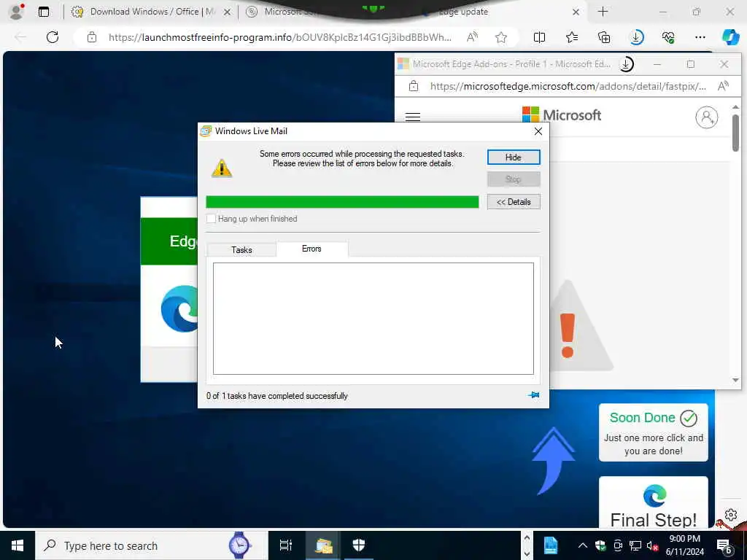Click the empty errors list box
The image size is (747, 560).
tap(373, 319)
